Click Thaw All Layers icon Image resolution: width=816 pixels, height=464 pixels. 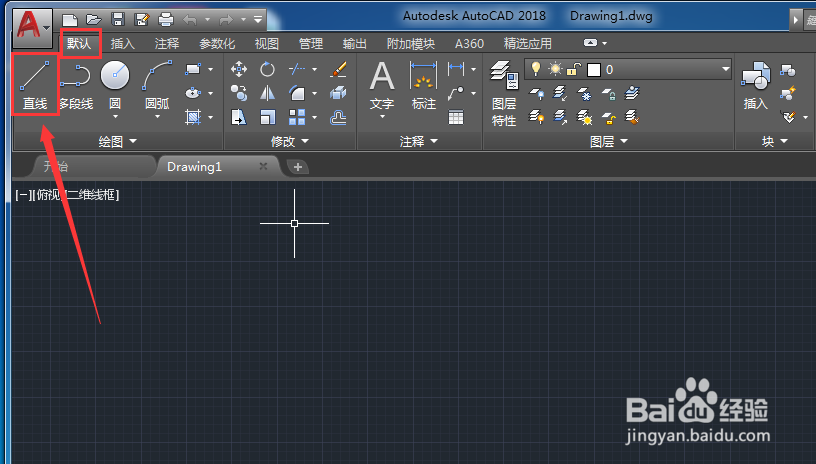584,117
